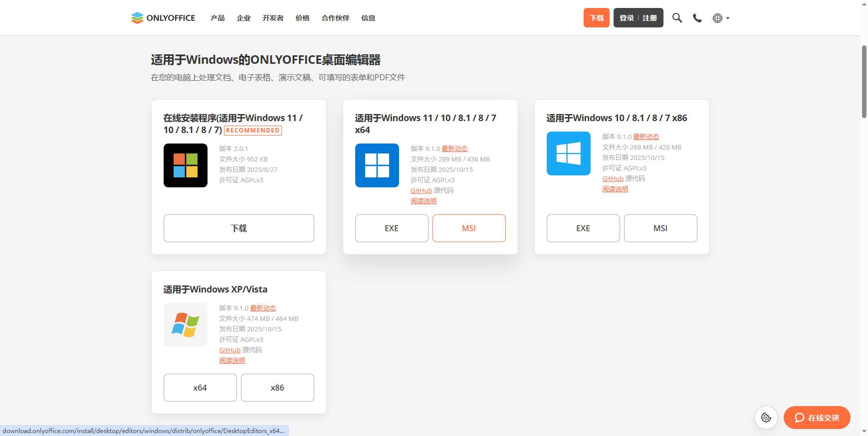868x436 pixels.
Task: Open the 产品 menu
Action: click(x=217, y=18)
